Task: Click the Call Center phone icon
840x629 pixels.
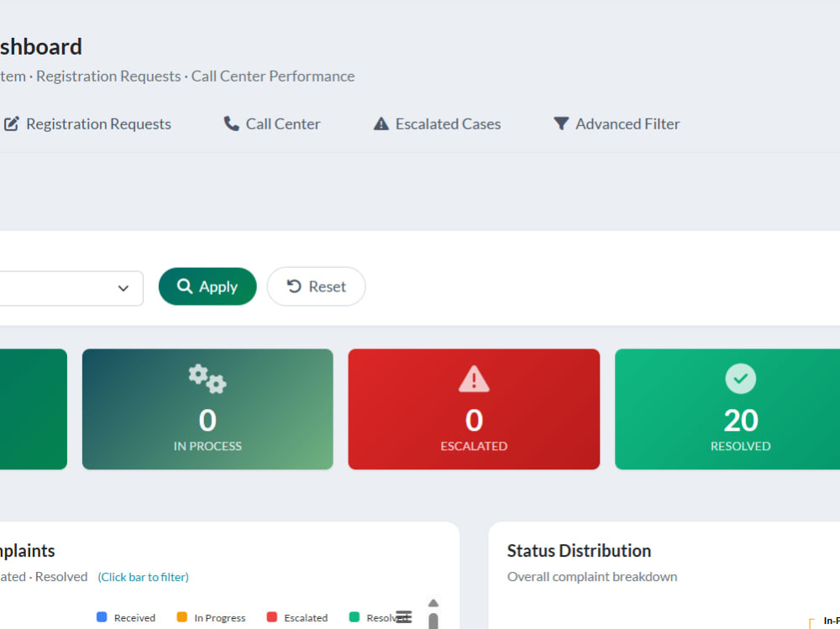Action: (232, 123)
